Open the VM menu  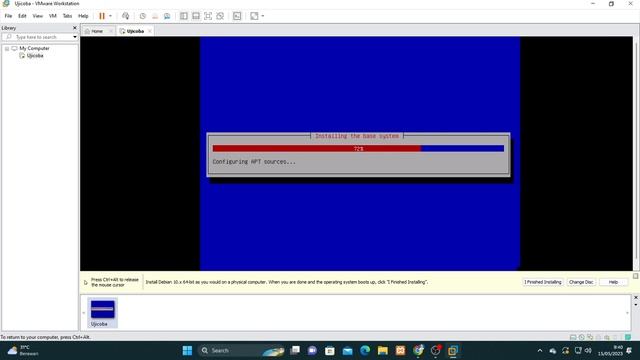[53, 16]
